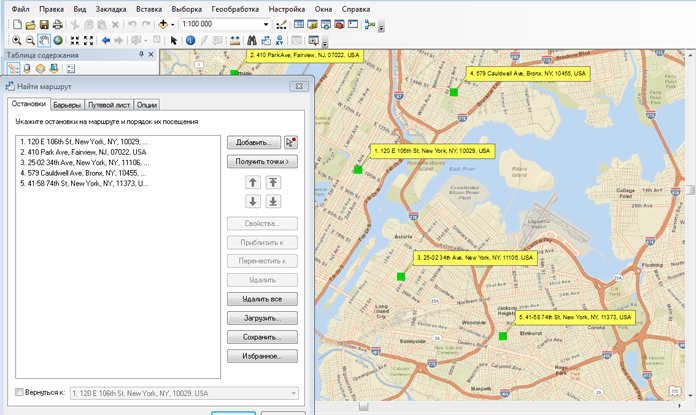Open the Геообработка menu
Viewport: 696px width, 415px height.
point(235,8)
